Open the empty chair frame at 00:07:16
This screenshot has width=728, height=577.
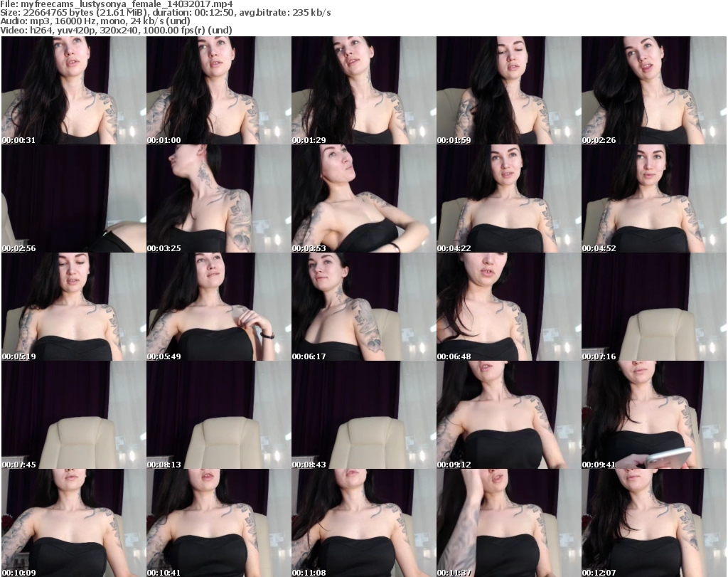[654, 307]
